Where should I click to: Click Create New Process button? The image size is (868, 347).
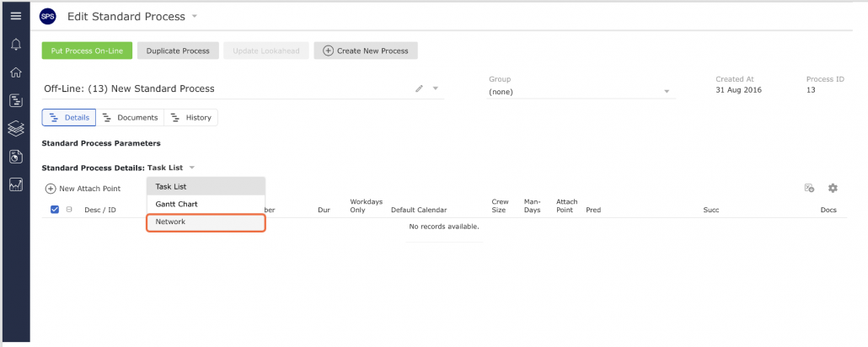(x=366, y=51)
